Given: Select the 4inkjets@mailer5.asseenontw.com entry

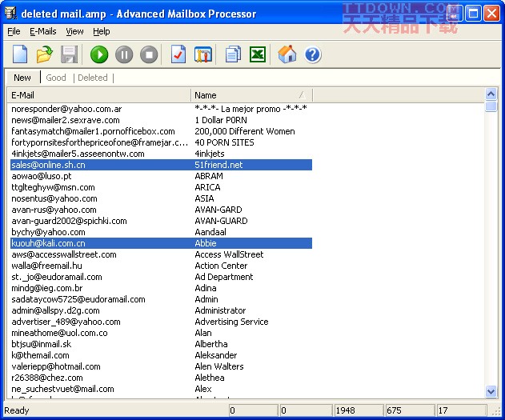Looking at the screenshot, I should click(x=161, y=154).
